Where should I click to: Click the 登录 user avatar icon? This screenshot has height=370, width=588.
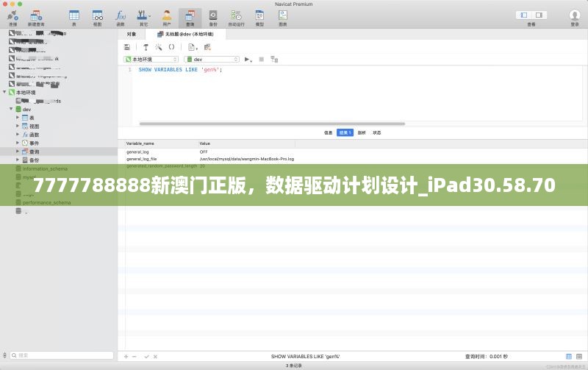point(575,17)
